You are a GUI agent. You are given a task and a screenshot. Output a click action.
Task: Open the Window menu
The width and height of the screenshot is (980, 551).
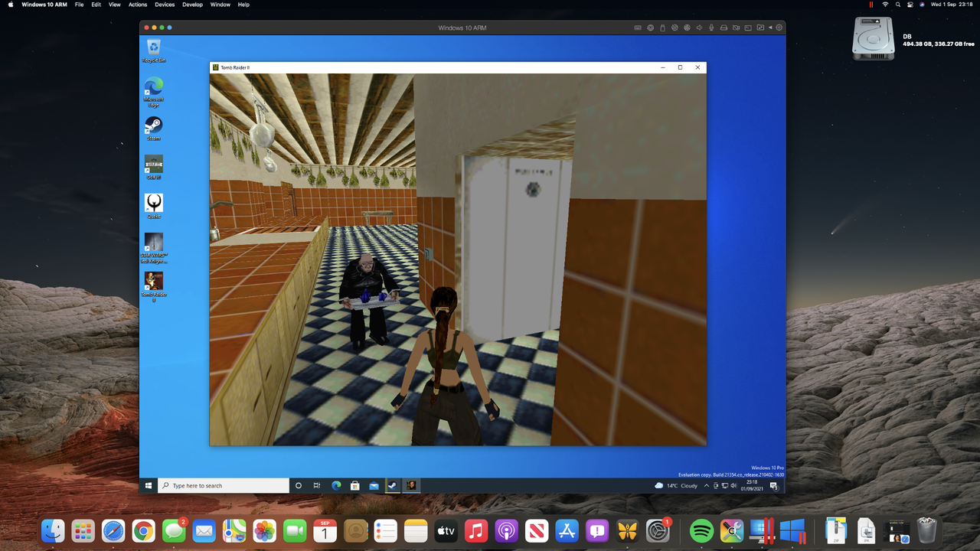coord(220,5)
